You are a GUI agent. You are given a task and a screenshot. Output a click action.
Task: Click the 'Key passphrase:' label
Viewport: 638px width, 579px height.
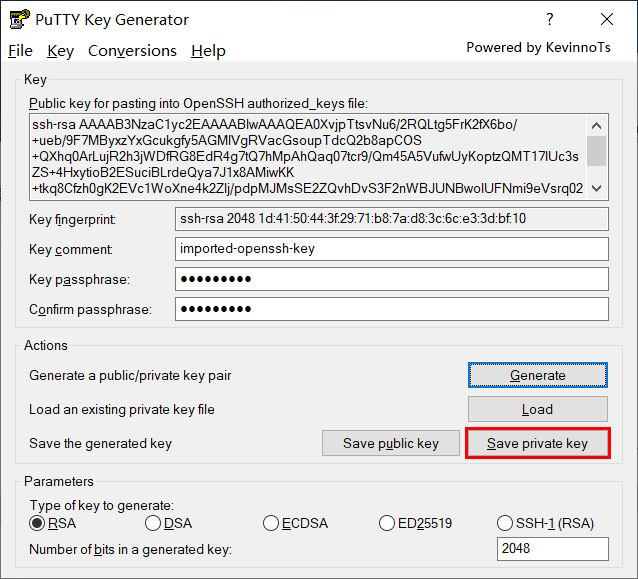click(79, 280)
